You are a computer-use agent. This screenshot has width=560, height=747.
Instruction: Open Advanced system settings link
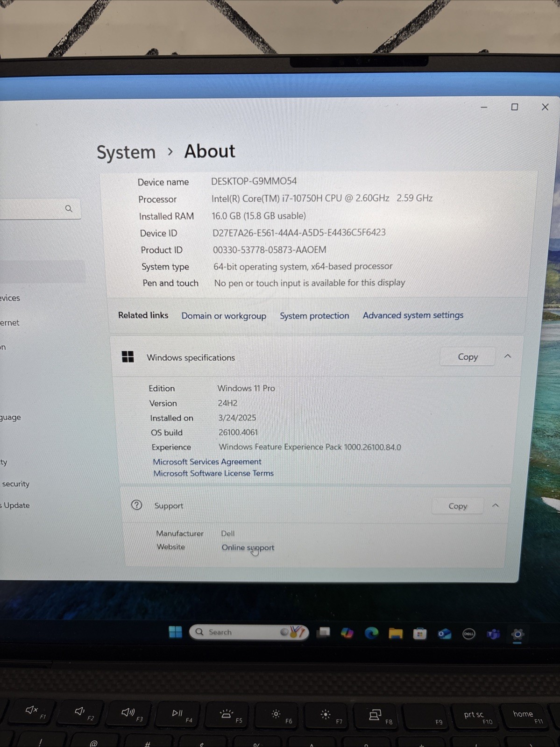click(x=413, y=315)
